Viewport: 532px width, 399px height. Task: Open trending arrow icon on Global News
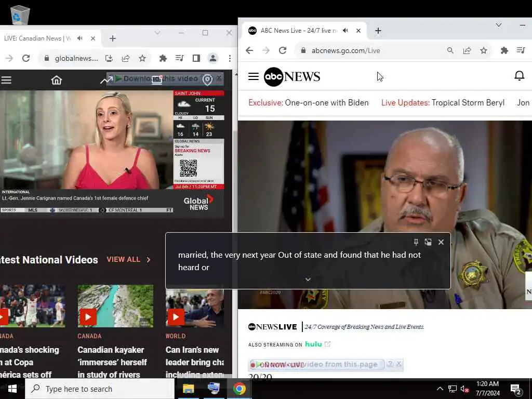(107, 80)
